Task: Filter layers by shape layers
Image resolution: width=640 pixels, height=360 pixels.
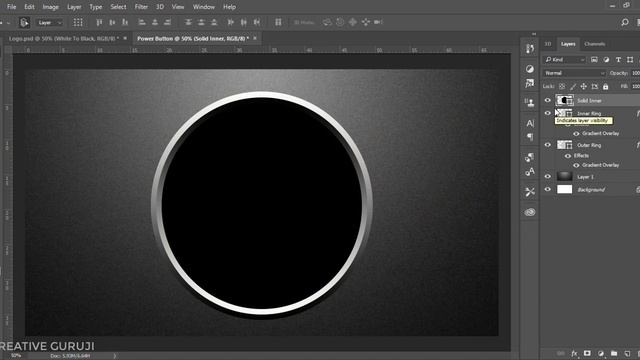Action: [x=630, y=60]
